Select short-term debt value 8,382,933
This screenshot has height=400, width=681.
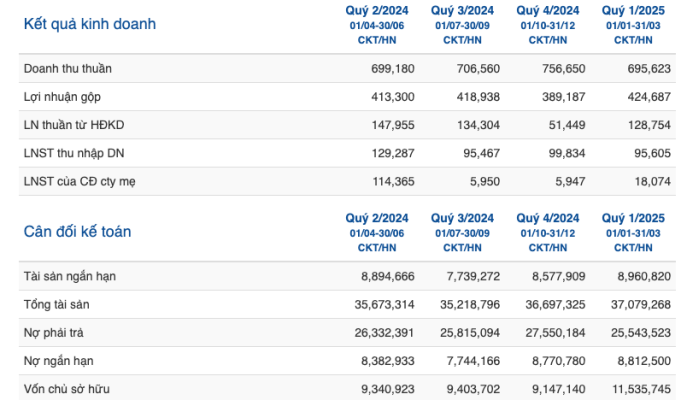pyautogui.click(x=388, y=361)
